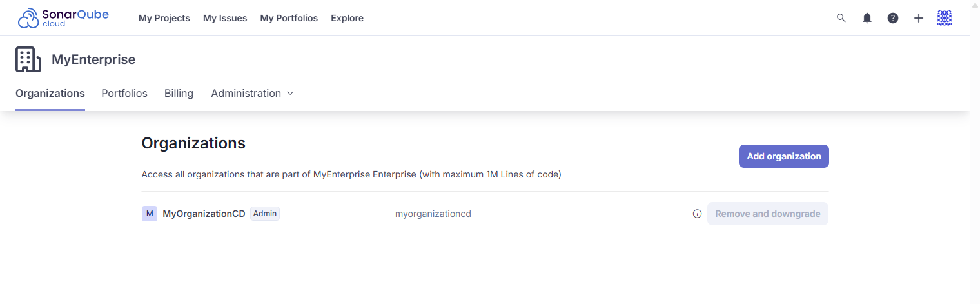This screenshot has width=980, height=304.
Task: Open the Explore menu item
Action: 347,18
